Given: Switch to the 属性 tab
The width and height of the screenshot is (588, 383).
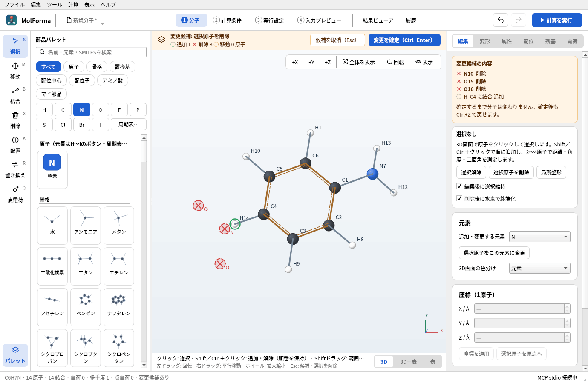Looking at the screenshot, I should click(507, 41).
